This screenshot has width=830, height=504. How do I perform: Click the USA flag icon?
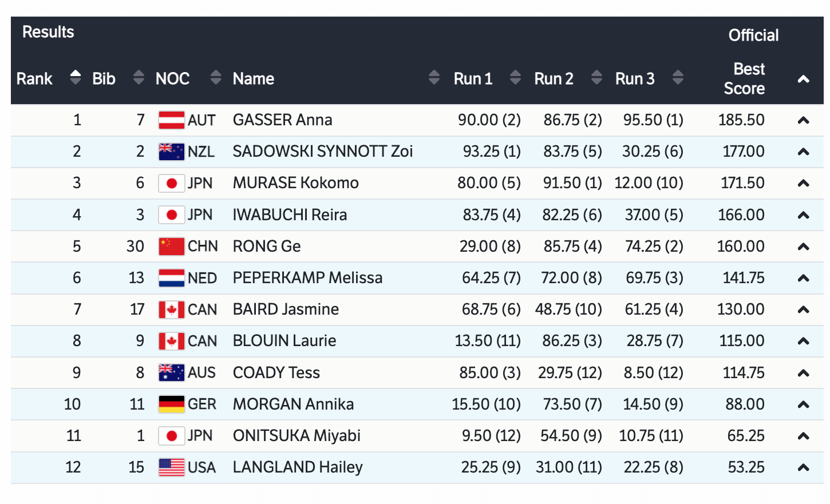(171, 467)
